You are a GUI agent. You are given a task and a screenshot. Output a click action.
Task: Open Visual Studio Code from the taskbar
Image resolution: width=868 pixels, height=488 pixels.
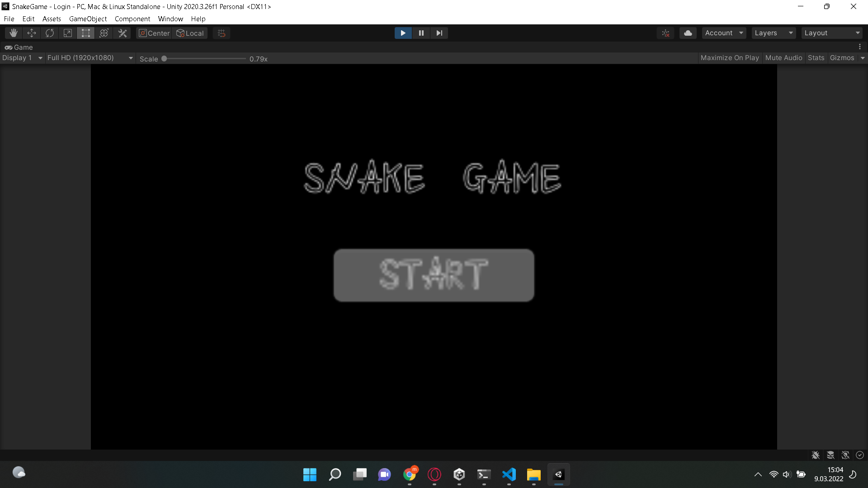[x=509, y=474]
